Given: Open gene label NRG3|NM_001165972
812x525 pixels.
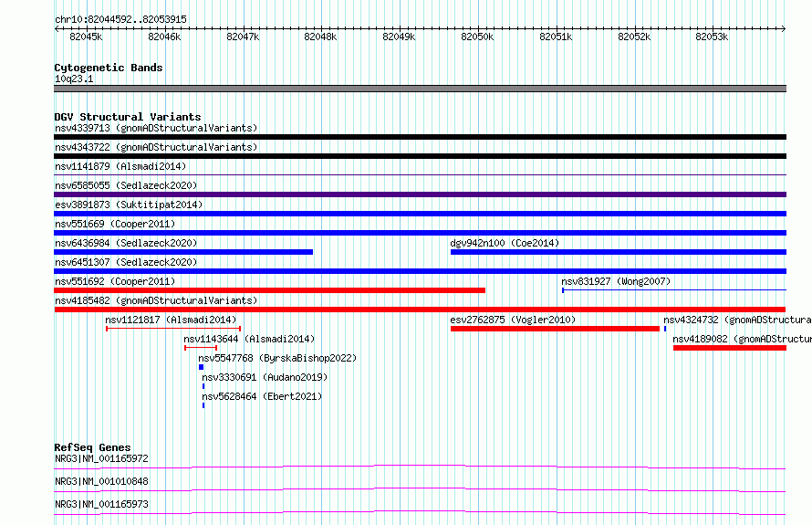Looking at the screenshot, I should click(101, 458).
